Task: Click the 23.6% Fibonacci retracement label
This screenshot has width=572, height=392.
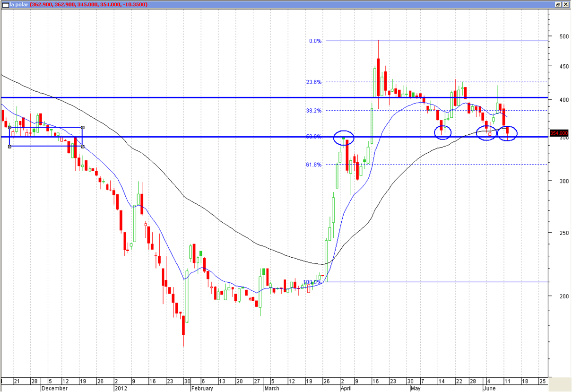Action: [314, 82]
